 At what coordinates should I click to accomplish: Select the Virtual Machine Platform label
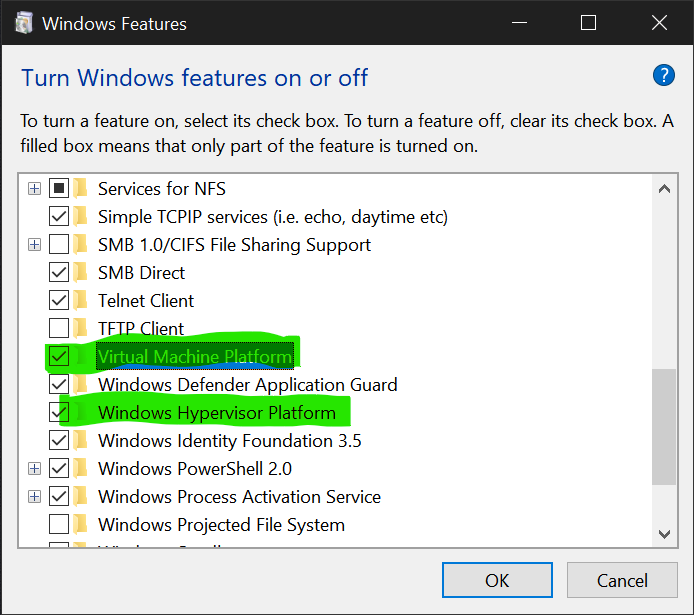click(195, 357)
